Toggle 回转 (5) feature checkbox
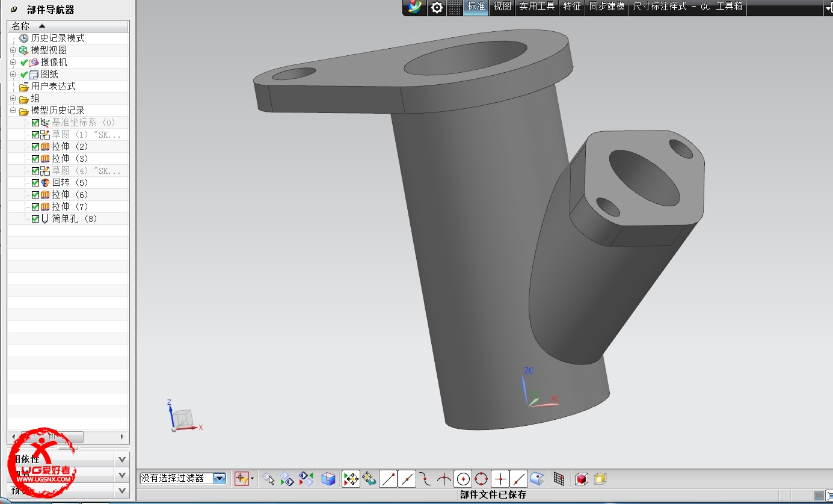 tap(35, 183)
